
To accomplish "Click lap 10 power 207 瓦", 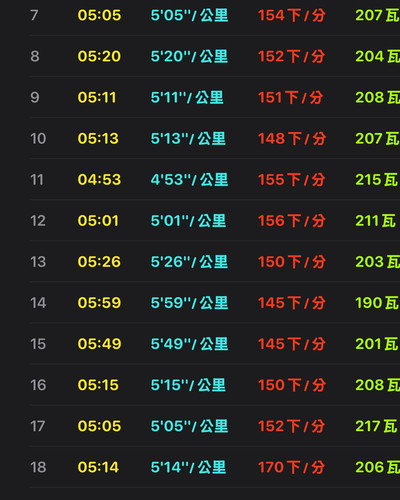I will pyautogui.click(x=378, y=139).
